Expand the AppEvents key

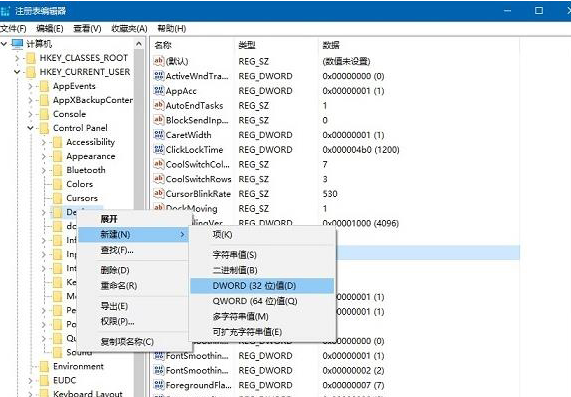[30, 86]
